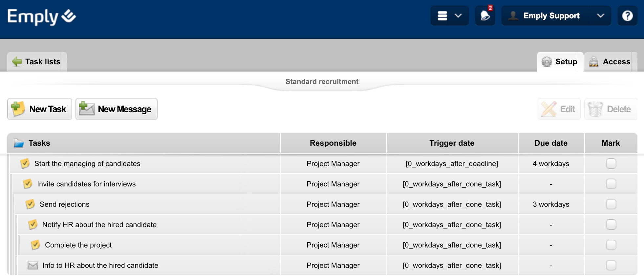This screenshot has height=279, width=644.
Task: Switch to the Access tab
Action: [x=610, y=62]
